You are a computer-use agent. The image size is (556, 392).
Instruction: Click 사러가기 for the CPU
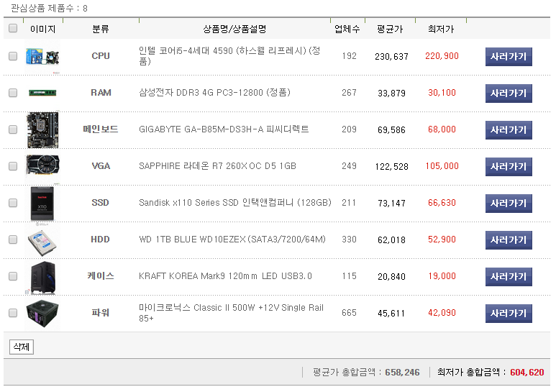pyautogui.click(x=509, y=57)
